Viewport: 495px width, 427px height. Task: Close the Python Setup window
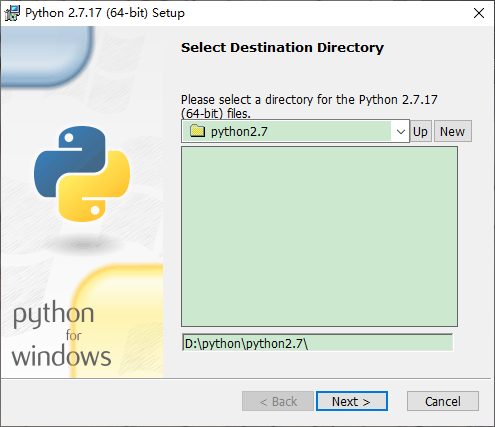click(479, 13)
